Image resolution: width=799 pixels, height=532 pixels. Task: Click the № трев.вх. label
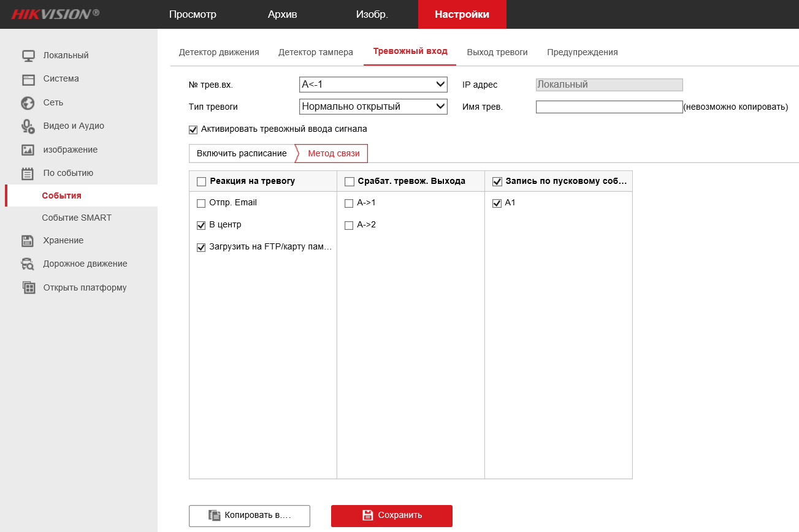pyautogui.click(x=211, y=85)
